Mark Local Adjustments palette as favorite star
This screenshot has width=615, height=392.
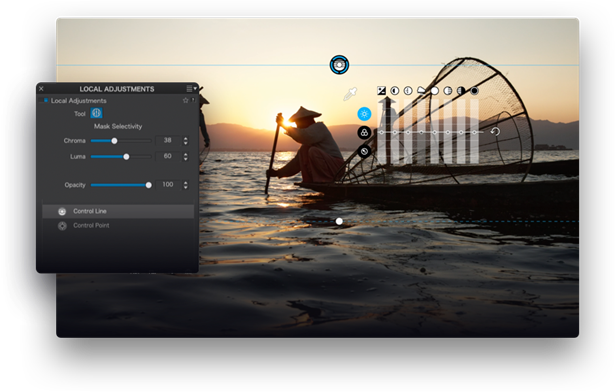pyautogui.click(x=186, y=100)
